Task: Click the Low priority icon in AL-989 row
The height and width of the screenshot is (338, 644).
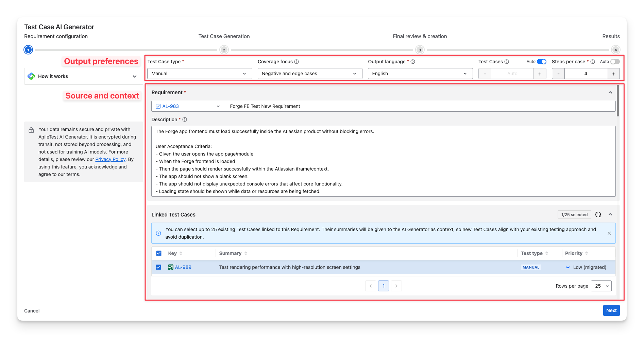Action: tap(568, 267)
